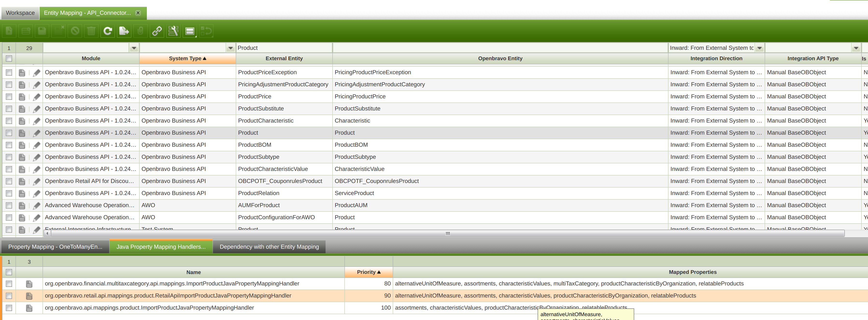Viewport: 868px width, 320px height.
Task: Open form icon for RetailApiImportProduct handler row
Action: tap(29, 296)
